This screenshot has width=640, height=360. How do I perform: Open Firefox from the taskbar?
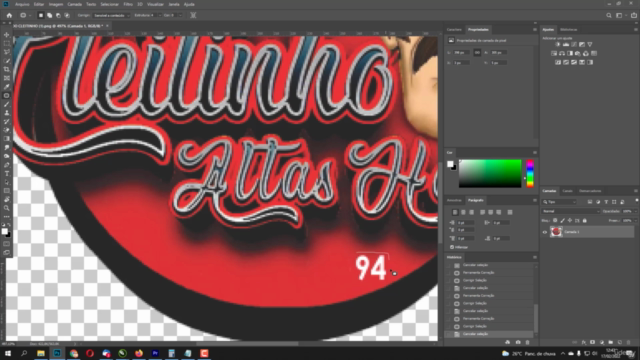[x=139, y=353]
